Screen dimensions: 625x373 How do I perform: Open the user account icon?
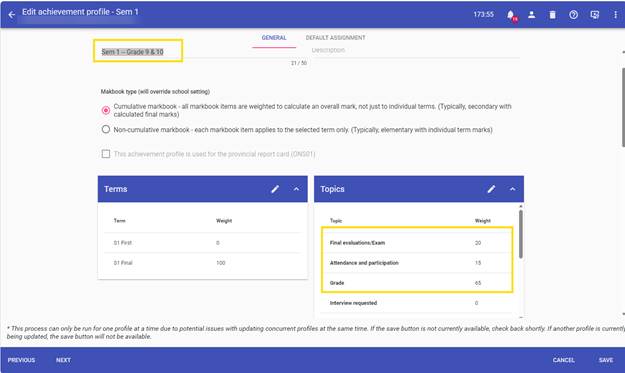click(x=531, y=15)
